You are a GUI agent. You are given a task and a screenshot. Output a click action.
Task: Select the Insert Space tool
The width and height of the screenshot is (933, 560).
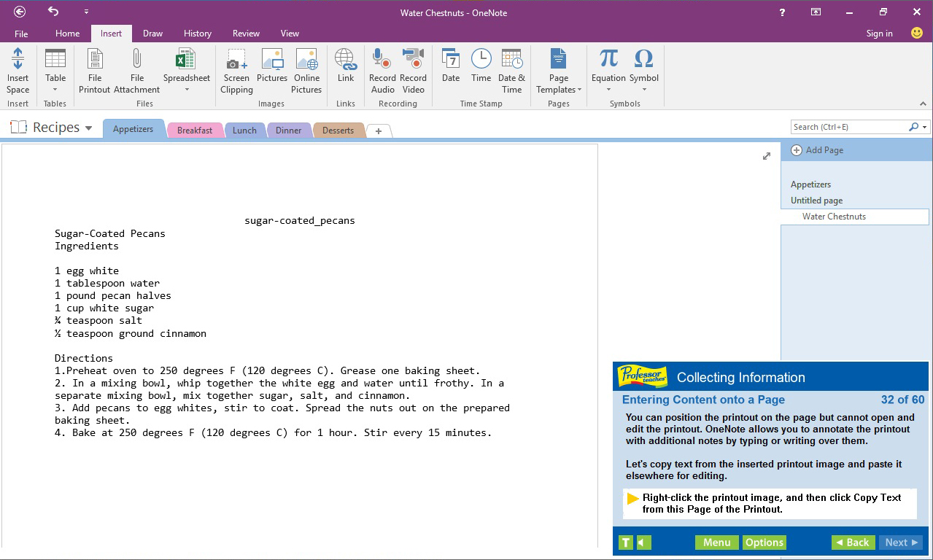click(x=17, y=69)
